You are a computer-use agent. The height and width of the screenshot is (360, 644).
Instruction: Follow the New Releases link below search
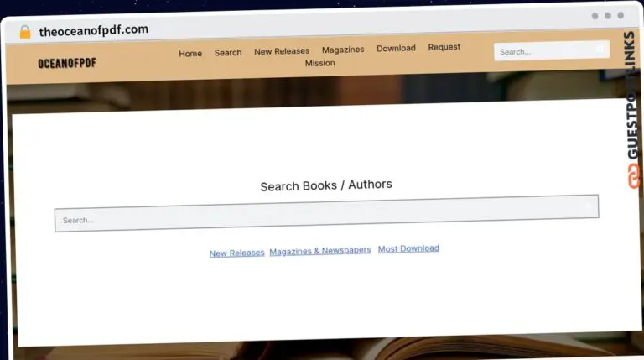237,253
